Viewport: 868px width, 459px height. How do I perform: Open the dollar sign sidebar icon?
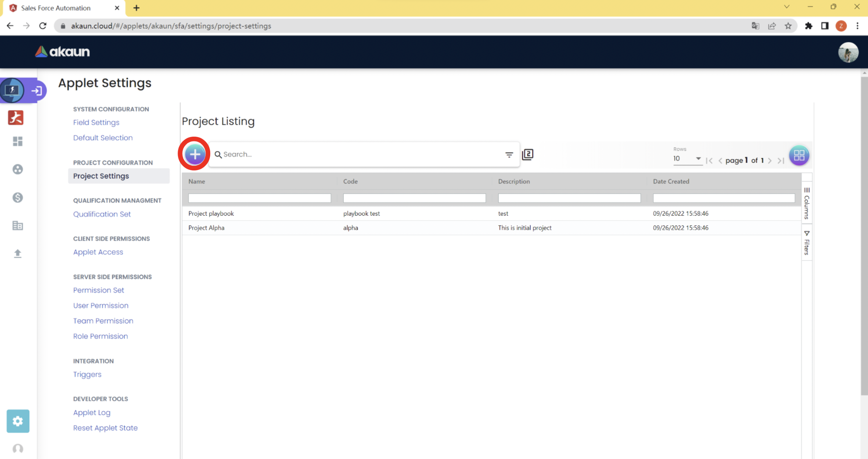tap(18, 197)
